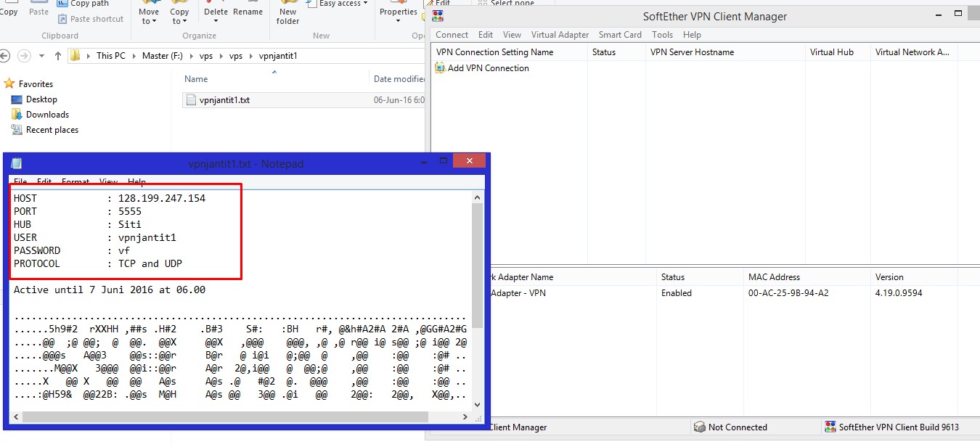This screenshot has height=447, width=980.
Task: Expand breadcrumb chevron before This PC
Action: point(89,56)
